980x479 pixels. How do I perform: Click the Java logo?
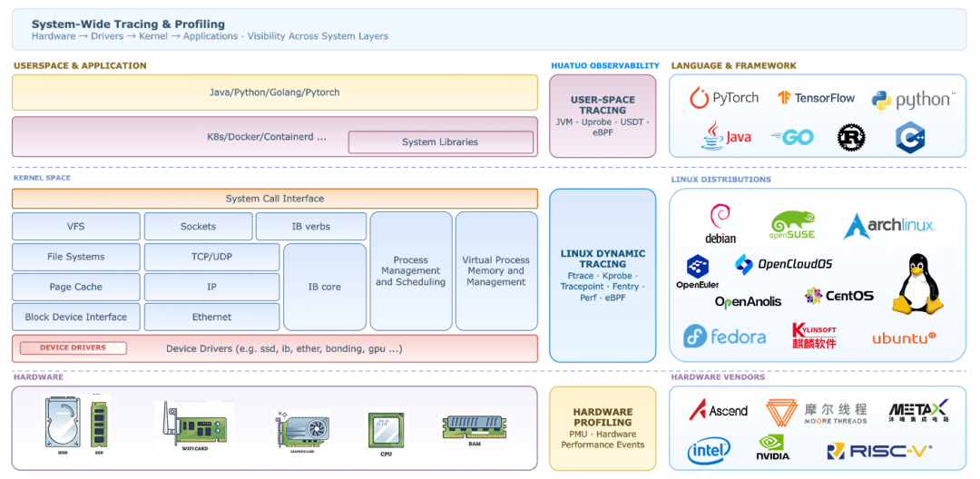(x=726, y=136)
